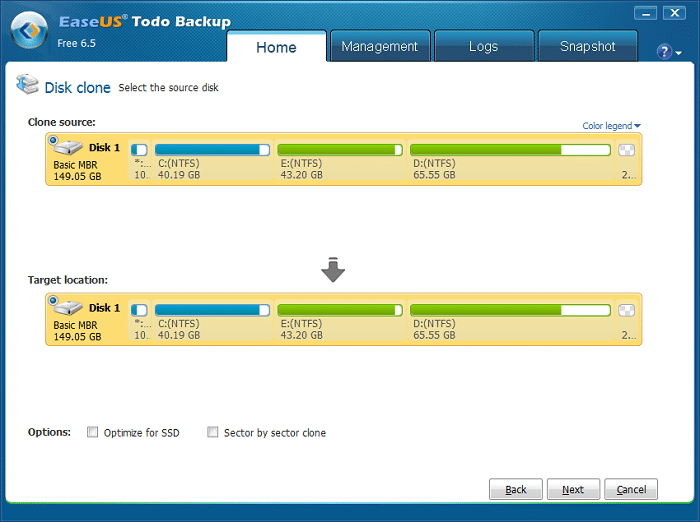Image resolution: width=700 pixels, height=522 pixels.
Task: Click the D: partition usage bar in Clone source
Action: click(510, 150)
